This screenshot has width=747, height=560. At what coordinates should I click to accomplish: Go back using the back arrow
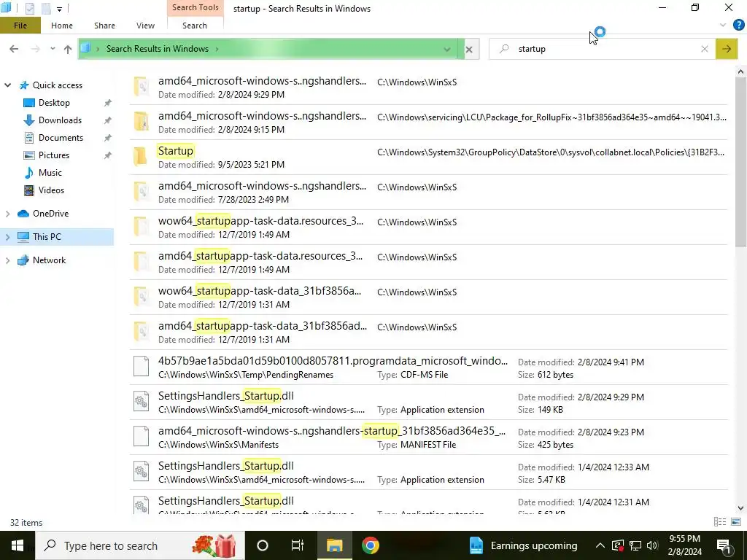tap(14, 49)
